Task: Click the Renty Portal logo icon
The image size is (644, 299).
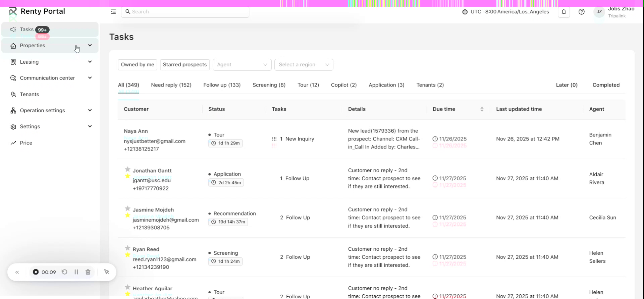Action: [x=13, y=11]
